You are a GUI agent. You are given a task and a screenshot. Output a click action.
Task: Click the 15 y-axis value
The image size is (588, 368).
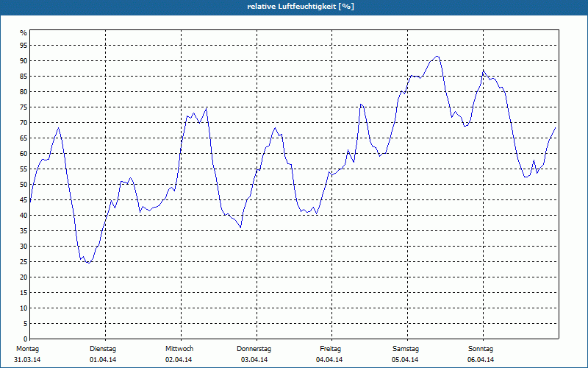[x=24, y=292]
